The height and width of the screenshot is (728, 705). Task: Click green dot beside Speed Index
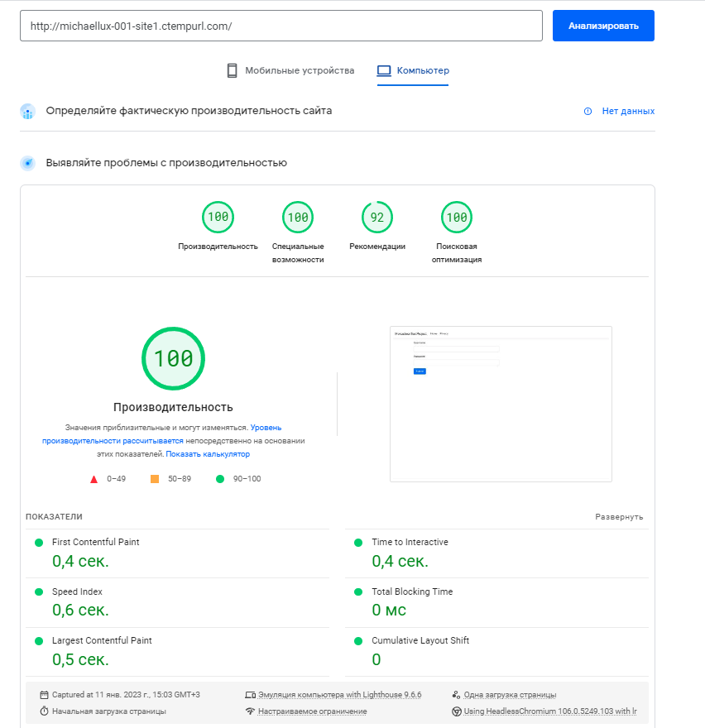[39, 591]
